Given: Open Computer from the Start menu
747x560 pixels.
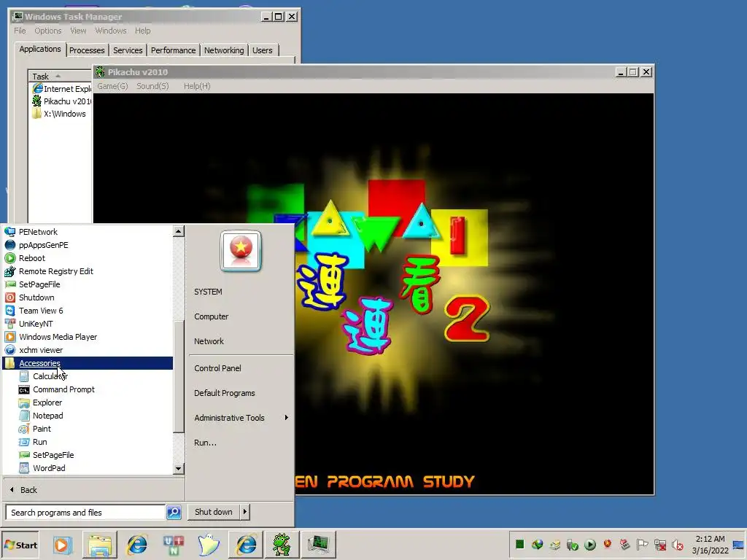Looking at the screenshot, I should (211, 316).
